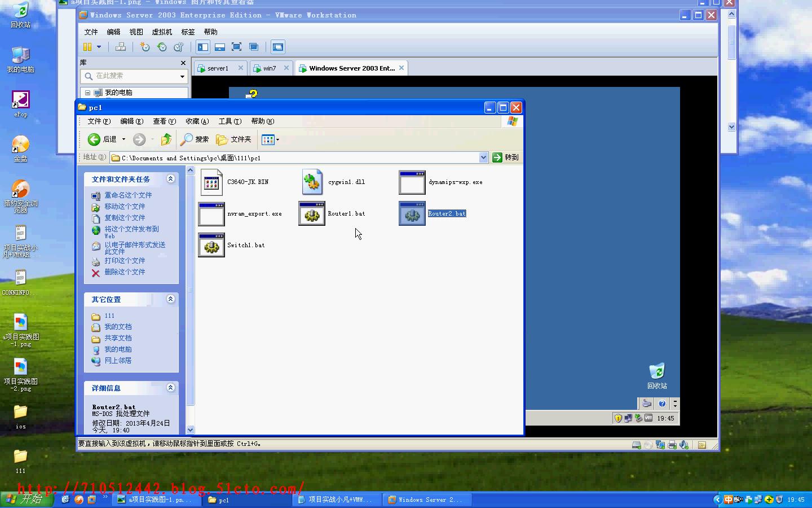The image size is (812, 508).
Task: Click the library search field 在此搜索
Action: coord(135,76)
